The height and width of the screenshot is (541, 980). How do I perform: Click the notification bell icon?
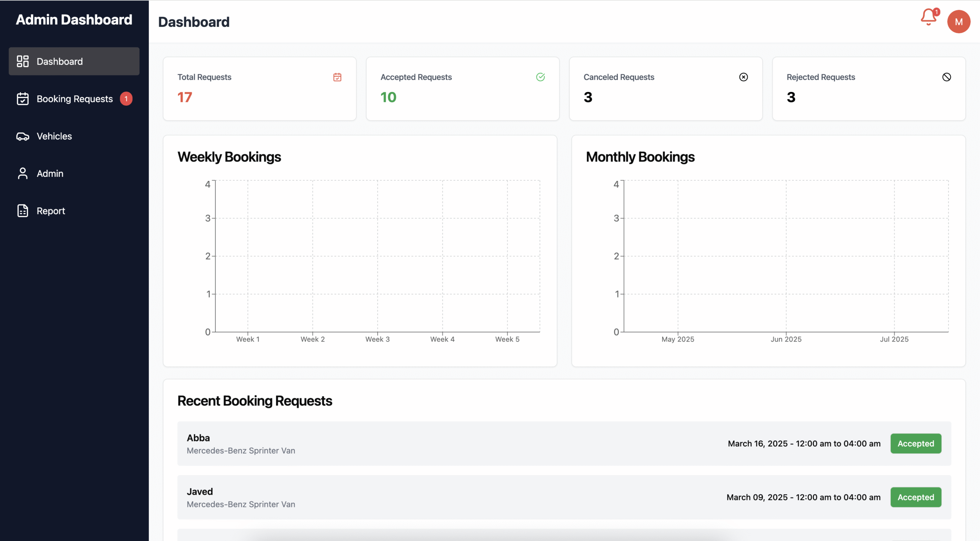point(928,17)
